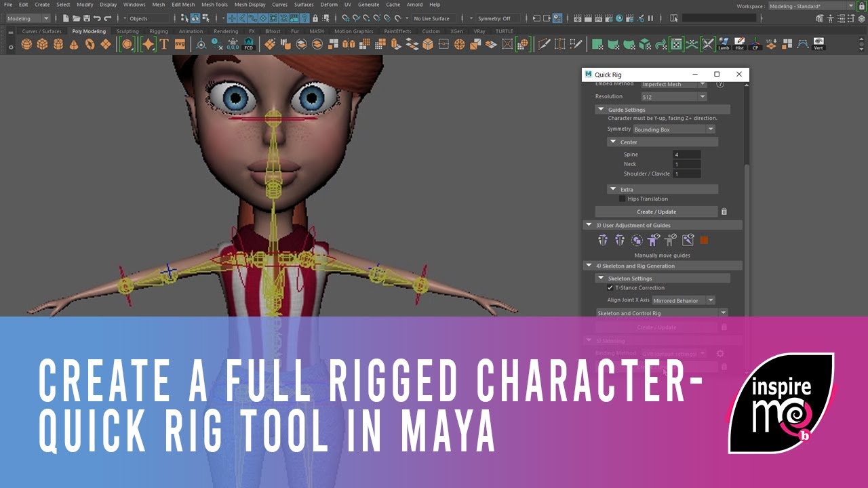Open the Symmetry: Off dropdown
Image resolution: width=868 pixels, height=488 pixels.
[x=500, y=18]
